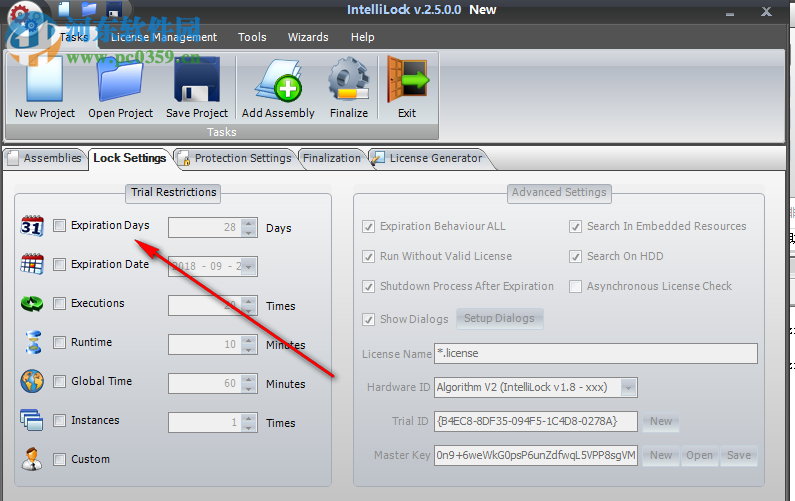This screenshot has height=501, width=795.
Task: Open the Tasks ribbon menu
Action: pyautogui.click(x=74, y=37)
